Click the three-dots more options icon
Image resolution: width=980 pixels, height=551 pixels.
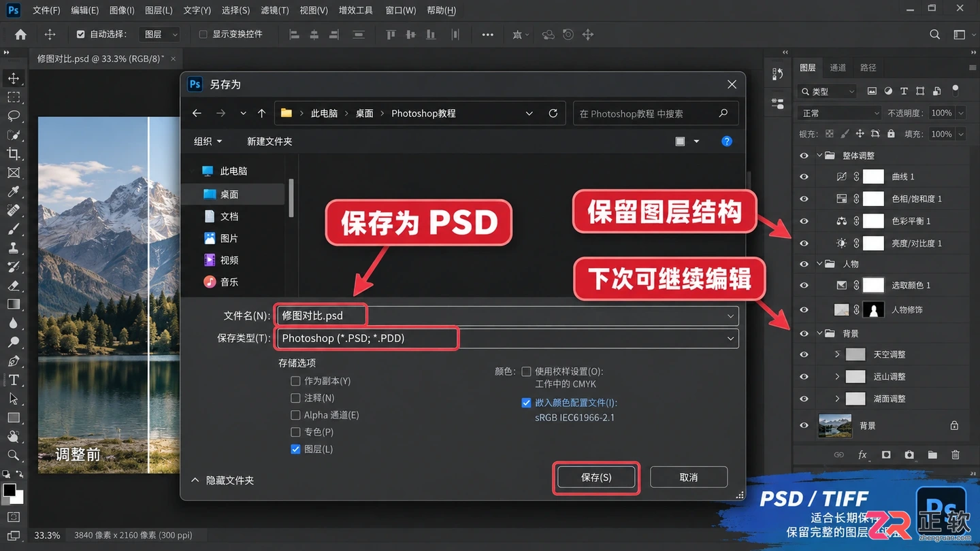pyautogui.click(x=487, y=35)
